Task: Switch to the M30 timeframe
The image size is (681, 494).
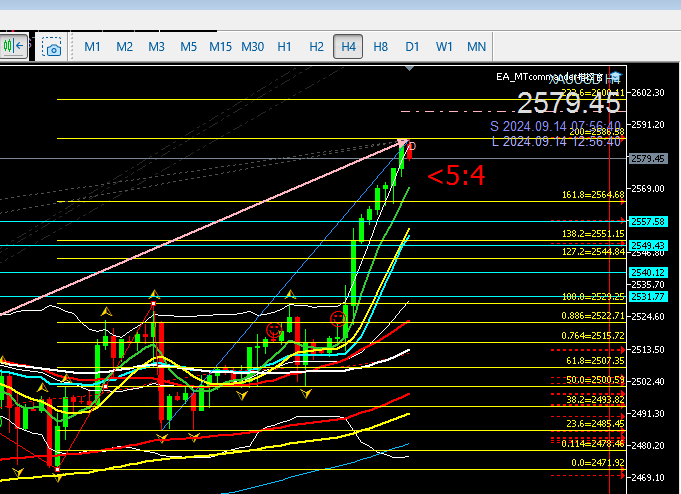Action: pyautogui.click(x=252, y=46)
